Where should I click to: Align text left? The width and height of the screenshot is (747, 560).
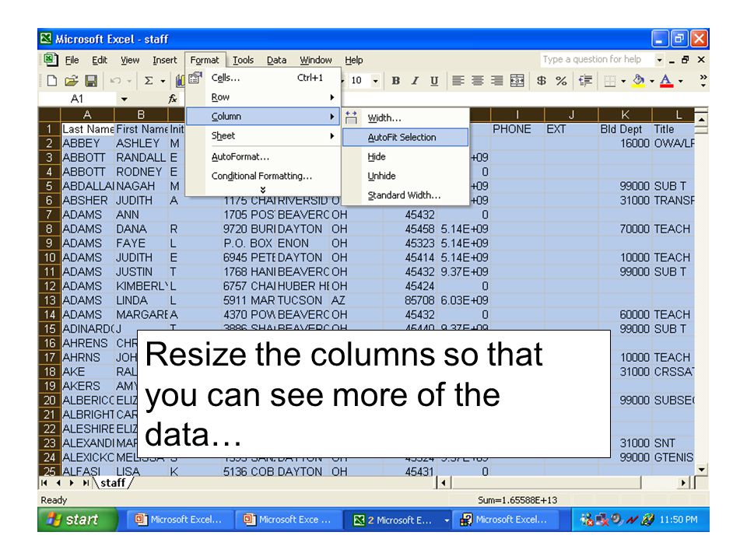[458, 80]
